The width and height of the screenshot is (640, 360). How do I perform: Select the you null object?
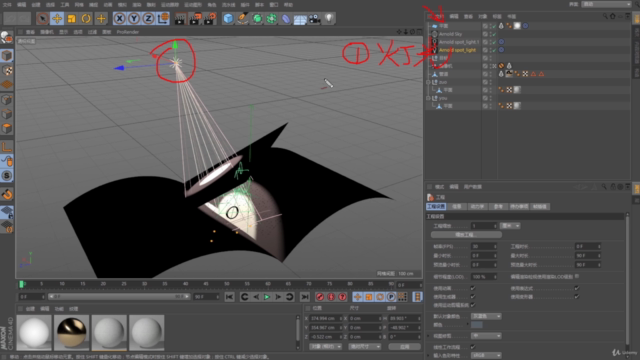[x=443, y=98]
